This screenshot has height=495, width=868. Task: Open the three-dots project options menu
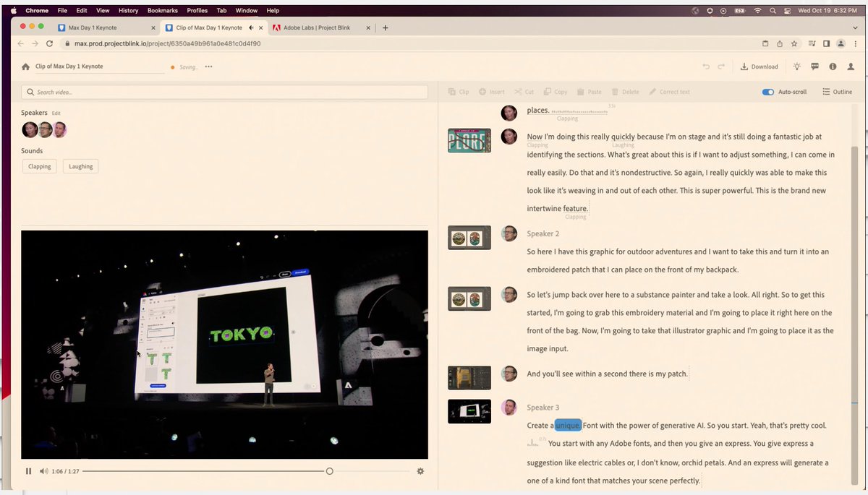(x=208, y=66)
